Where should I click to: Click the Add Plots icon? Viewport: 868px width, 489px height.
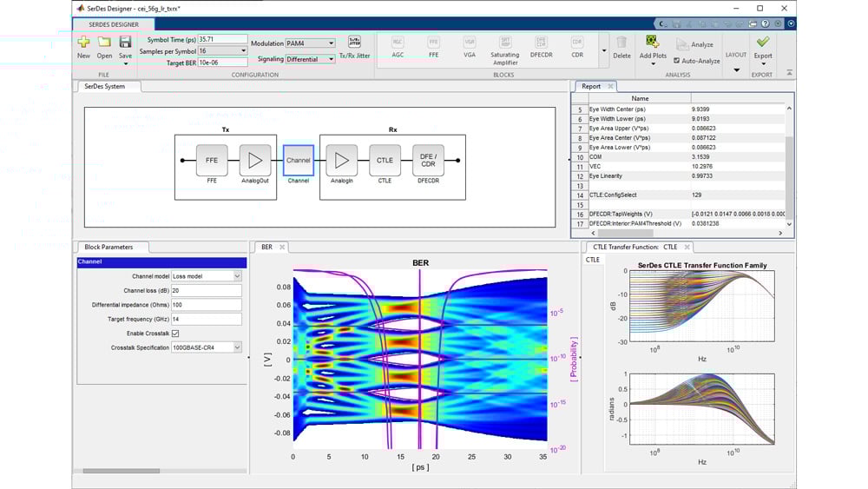(653, 42)
